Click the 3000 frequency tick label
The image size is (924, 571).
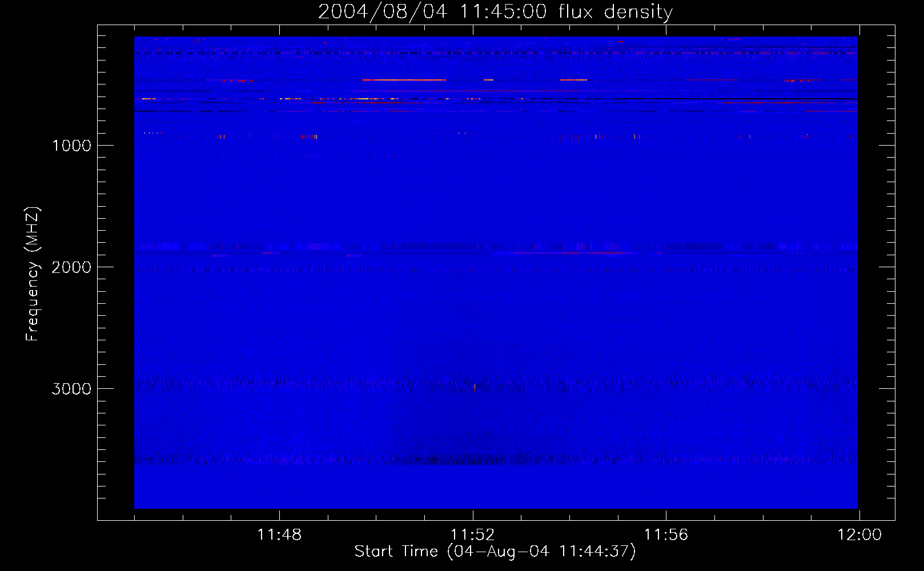click(x=71, y=389)
